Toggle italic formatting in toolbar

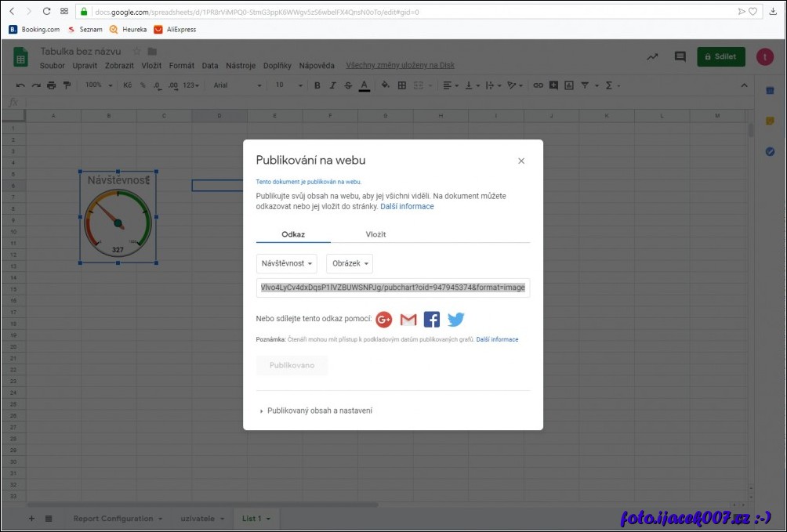pyautogui.click(x=332, y=85)
